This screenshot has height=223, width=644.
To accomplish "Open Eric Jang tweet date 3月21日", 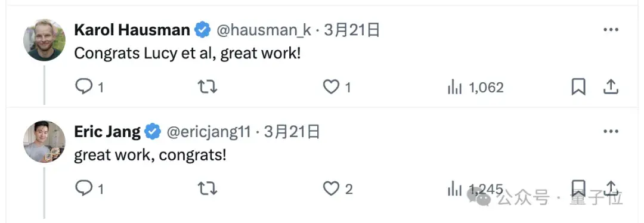I will [x=292, y=131].
